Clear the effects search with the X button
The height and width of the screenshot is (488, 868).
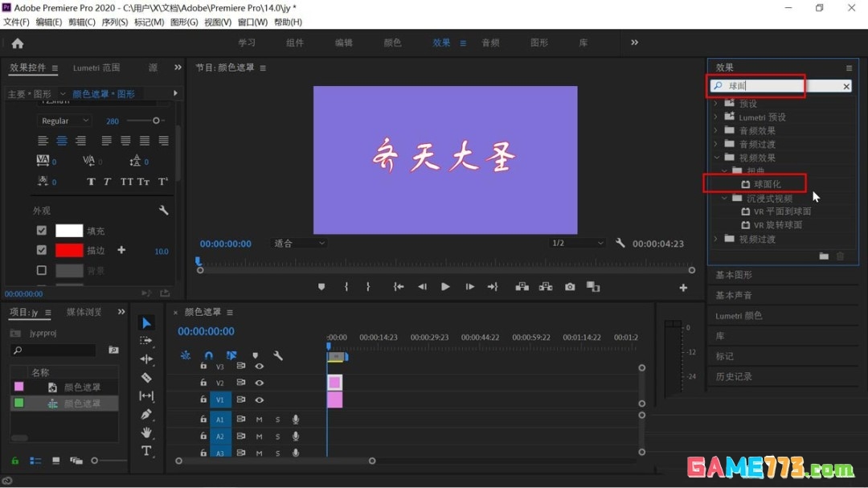845,86
